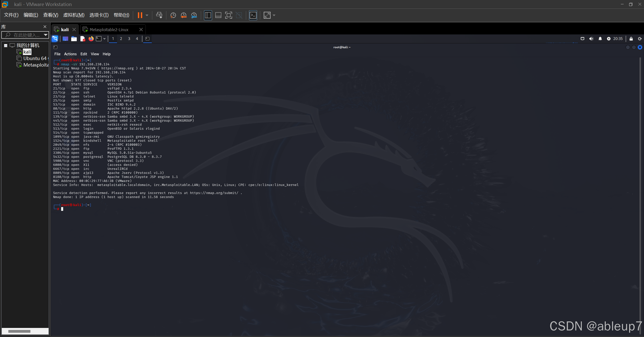
Task: Open the Kali applications menu dragon icon
Action: [x=55, y=39]
